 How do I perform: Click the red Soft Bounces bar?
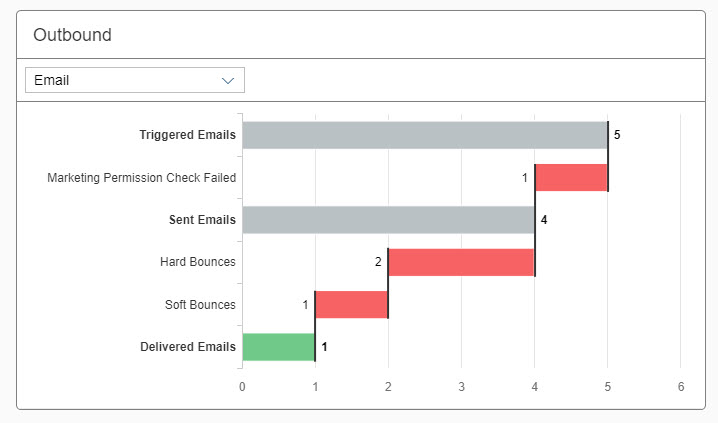pyautogui.click(x=351, y=305)
